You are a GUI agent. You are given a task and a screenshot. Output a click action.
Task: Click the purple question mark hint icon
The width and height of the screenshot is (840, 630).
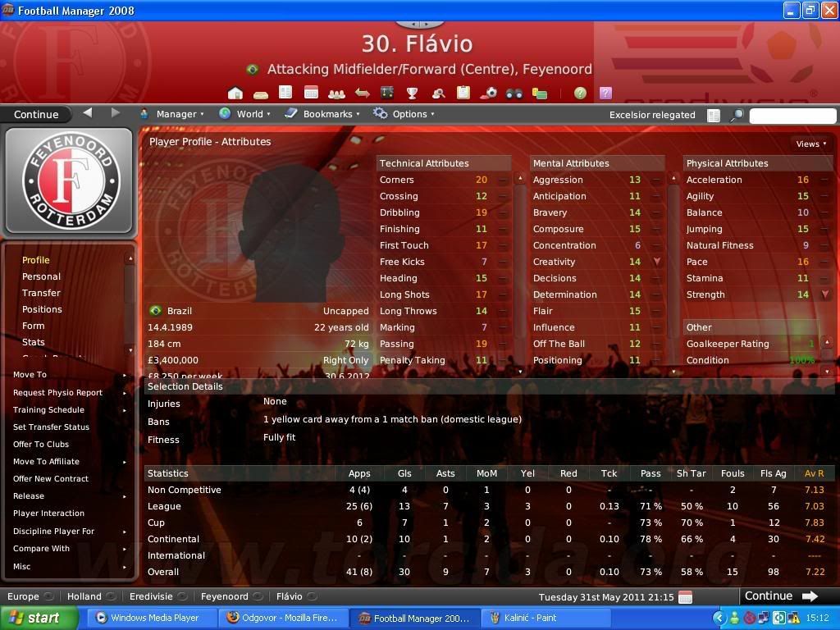click(606, 94)
